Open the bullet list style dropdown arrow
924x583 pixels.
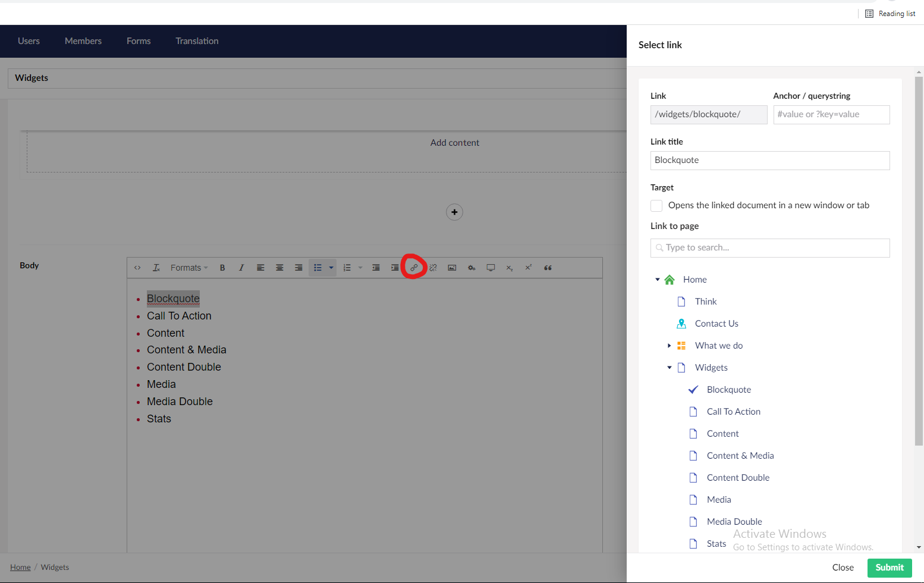[x=331, y=268]
